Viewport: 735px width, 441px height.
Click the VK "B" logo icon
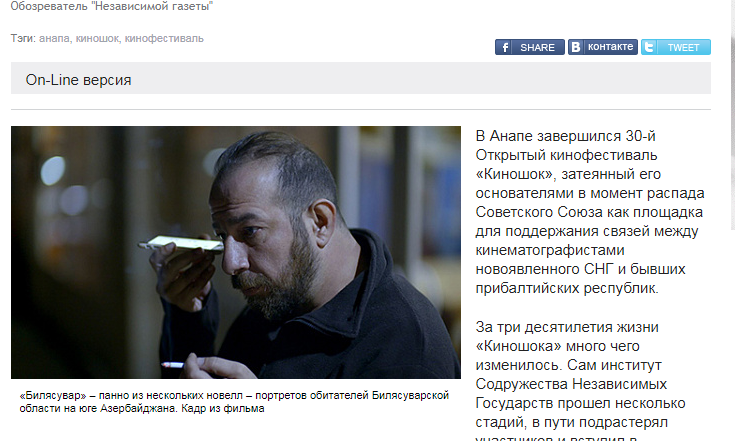pos(576,47)
